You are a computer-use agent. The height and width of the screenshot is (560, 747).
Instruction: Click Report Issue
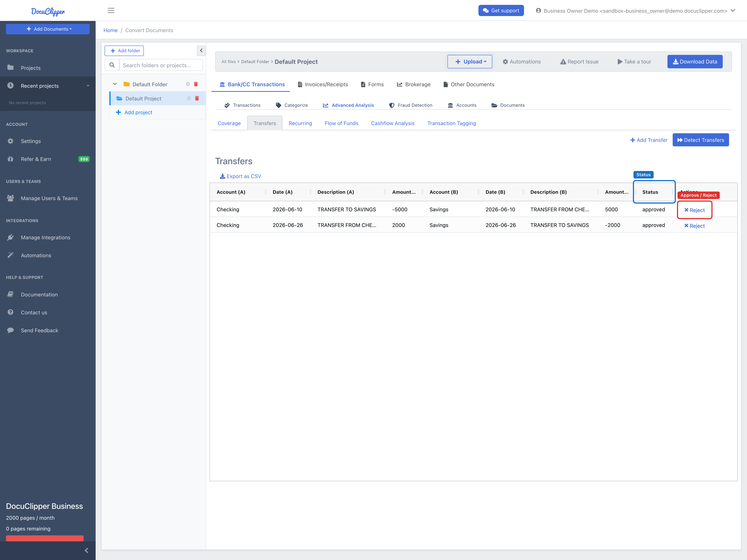pyautogui.click(x=579, y=61)
